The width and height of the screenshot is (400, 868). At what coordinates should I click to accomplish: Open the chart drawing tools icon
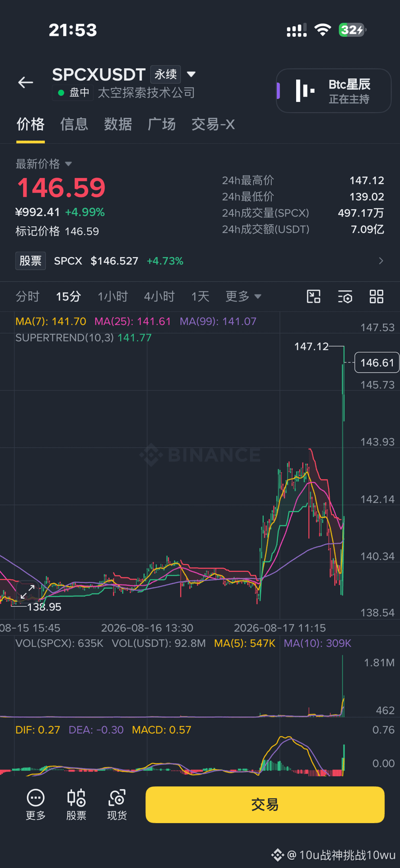[314, 296]
